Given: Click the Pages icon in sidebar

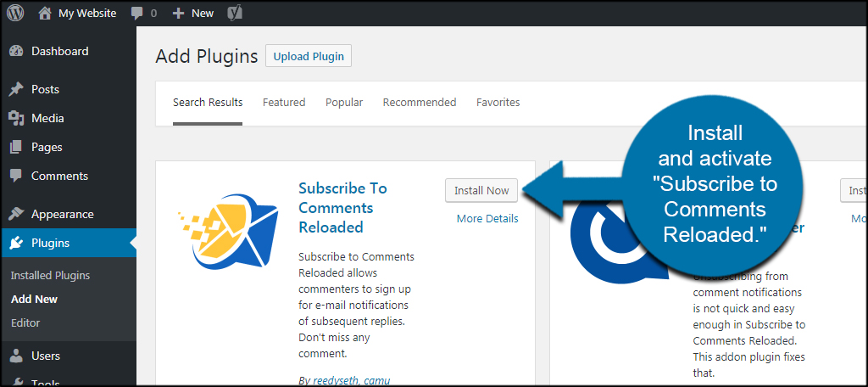Looking at the screenshot, I should coord(17,147).
